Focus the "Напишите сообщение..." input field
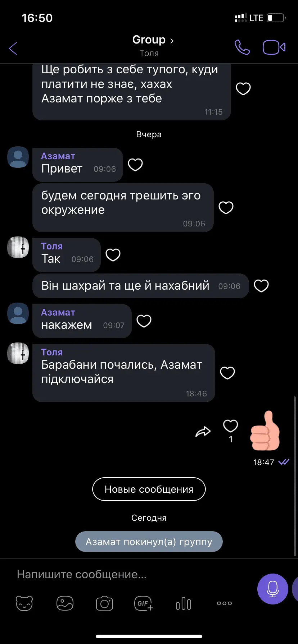The image size is (298, 644). coord(133,574)
